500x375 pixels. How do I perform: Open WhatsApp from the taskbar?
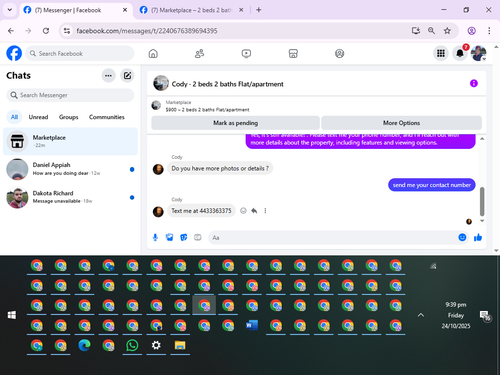point(132,345)
